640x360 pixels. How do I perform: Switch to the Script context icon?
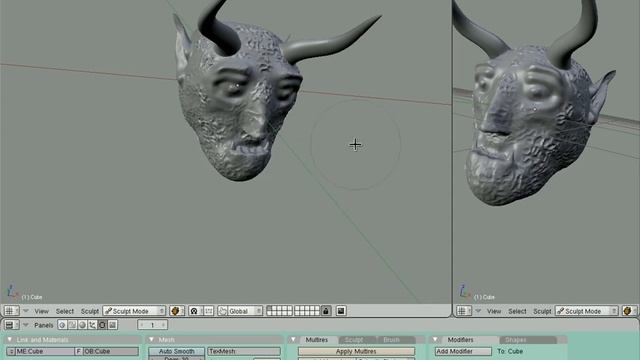(72, 325)
